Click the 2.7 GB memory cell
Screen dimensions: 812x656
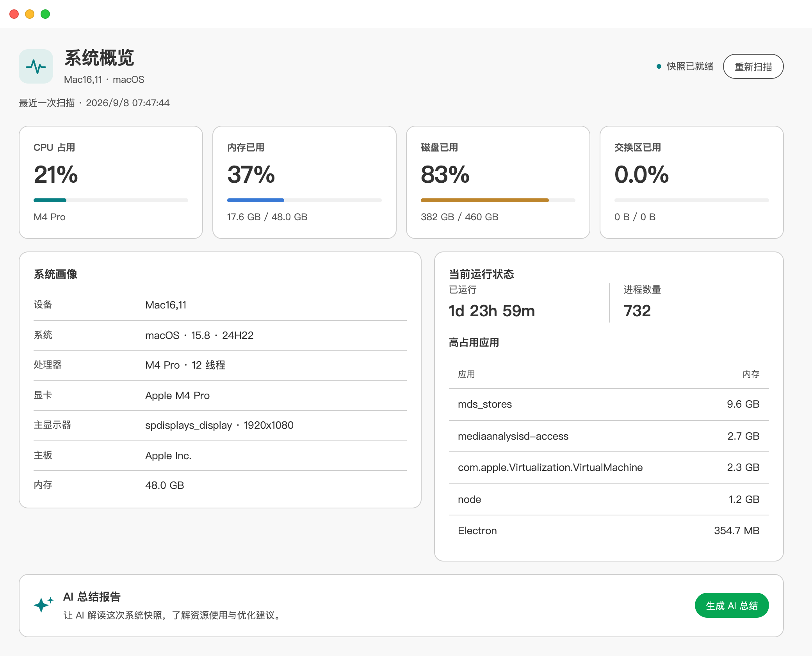(743, 436)
